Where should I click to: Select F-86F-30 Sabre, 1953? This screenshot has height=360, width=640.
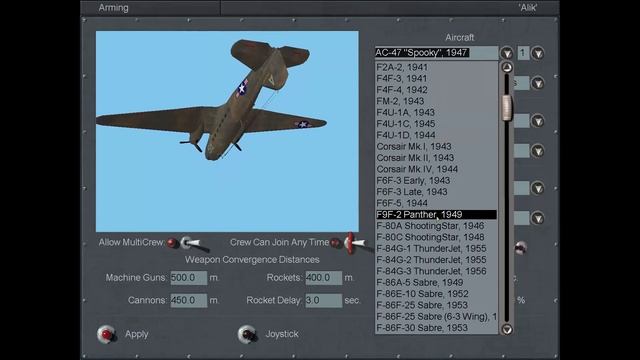coord(436,328)
